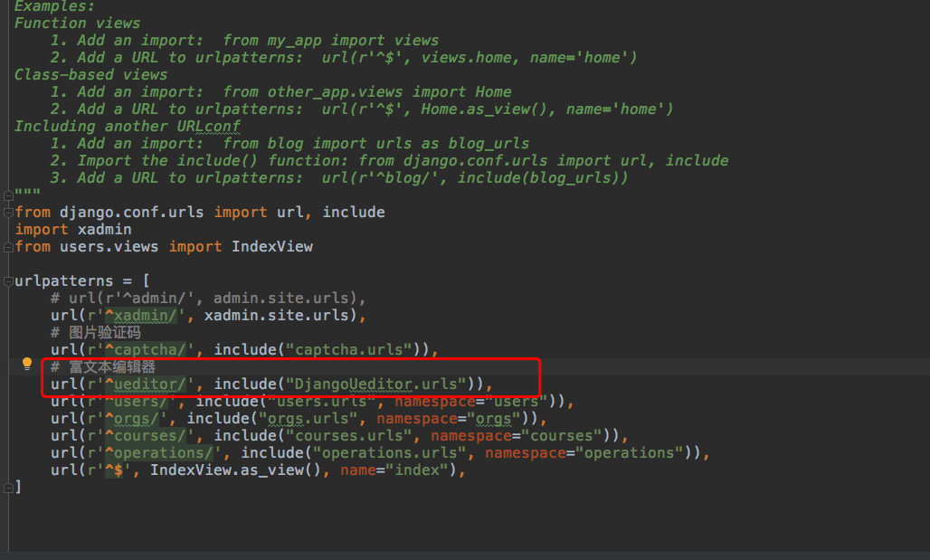Click the namespace="courses" argument

coord(517,436)
